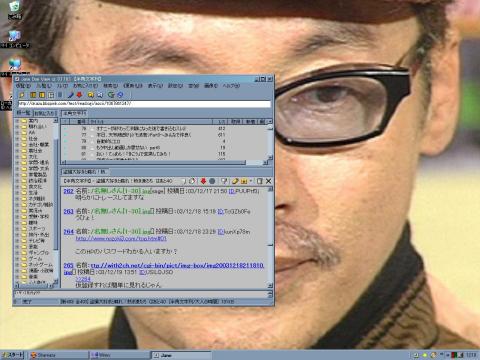Open the first menu in the menu bar

click(x=22, y=86)
